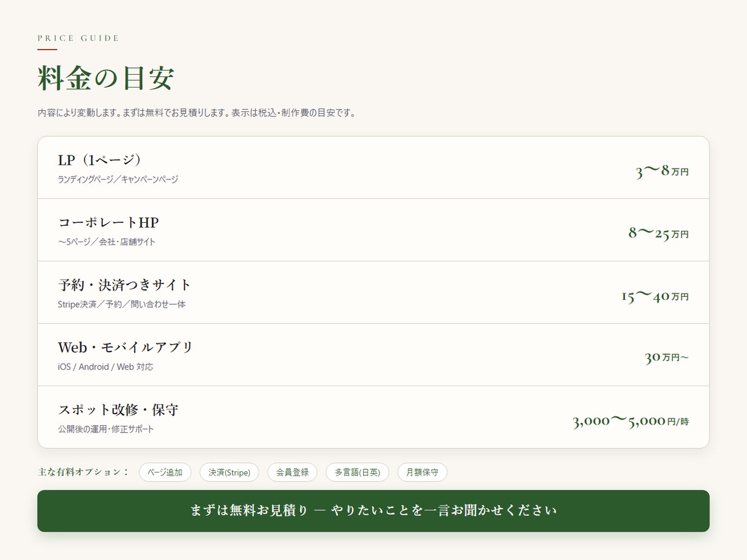
Task: Select the '会員登録' option chip
Action: (x=292, y=472)
